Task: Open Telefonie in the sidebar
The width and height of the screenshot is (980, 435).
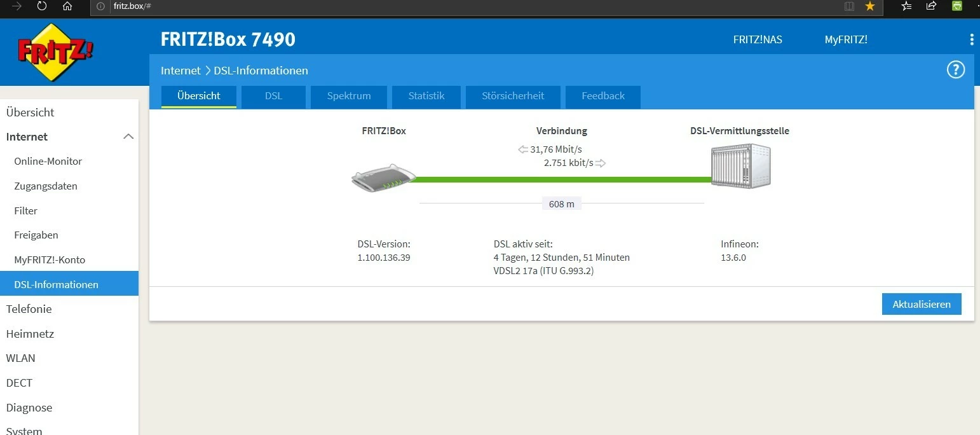Action: point(29,309)
